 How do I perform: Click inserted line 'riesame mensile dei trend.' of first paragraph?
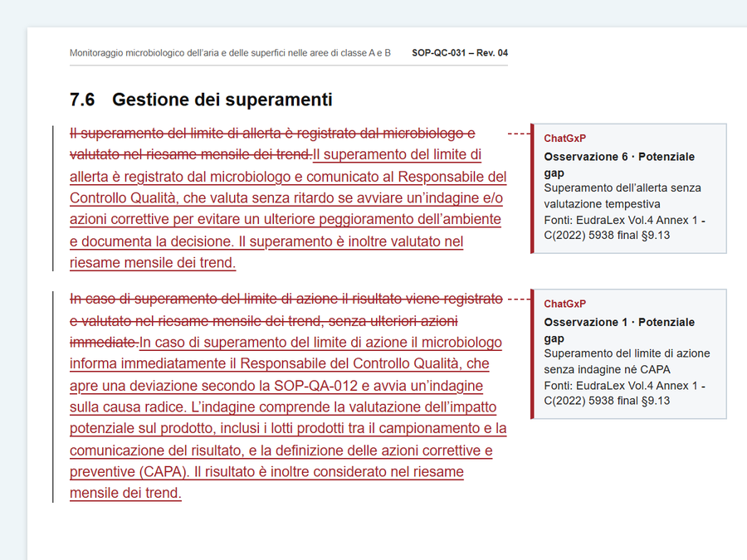click(x=153, y=263)
